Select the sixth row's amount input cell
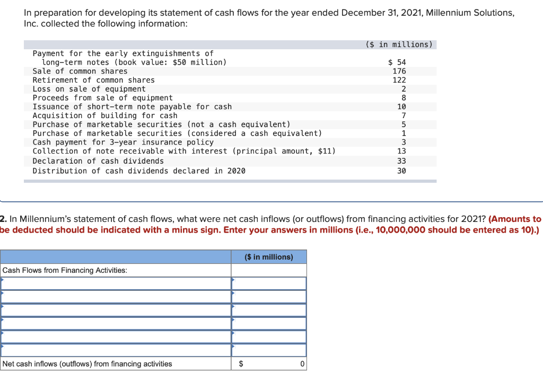The width and height of the screenshot is (543, 392). 269,350
